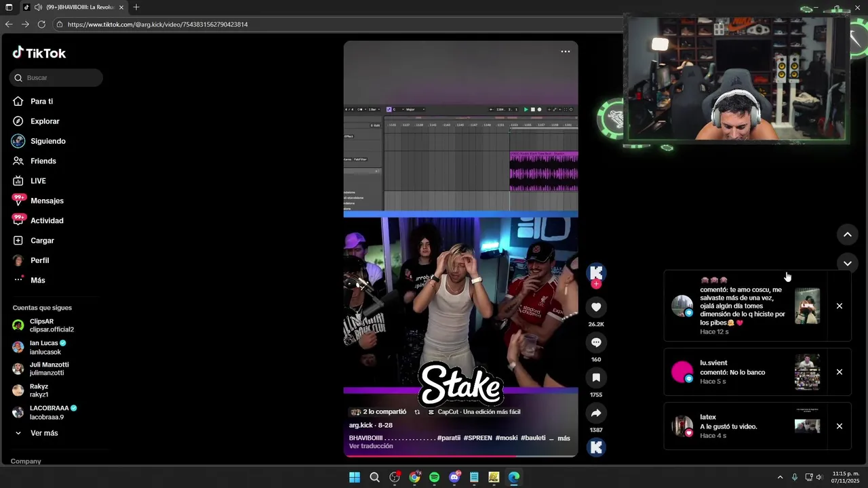Go forward in the browser
This screenshot has width=868, height=488.
[25, 24]
